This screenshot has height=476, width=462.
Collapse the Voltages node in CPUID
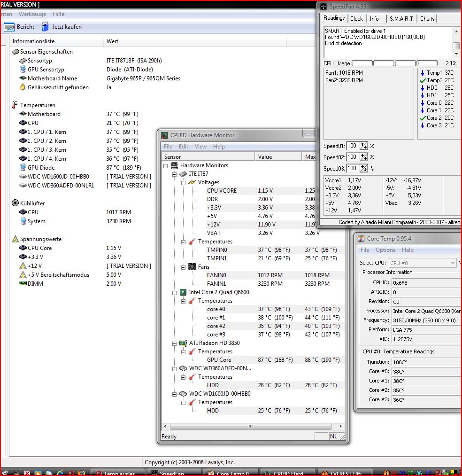(x=183, y=183)
